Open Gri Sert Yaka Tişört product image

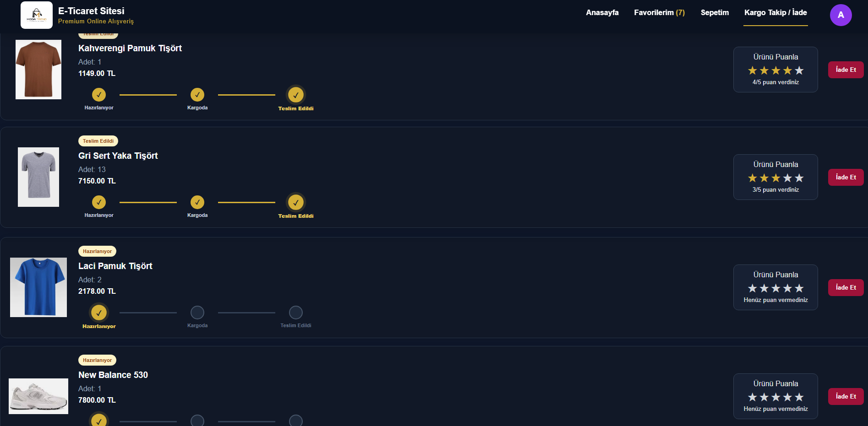[x=38, y=177]
